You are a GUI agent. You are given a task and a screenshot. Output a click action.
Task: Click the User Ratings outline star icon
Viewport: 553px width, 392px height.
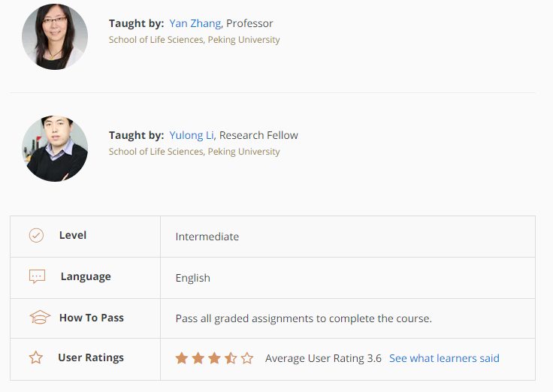[36, 358]
